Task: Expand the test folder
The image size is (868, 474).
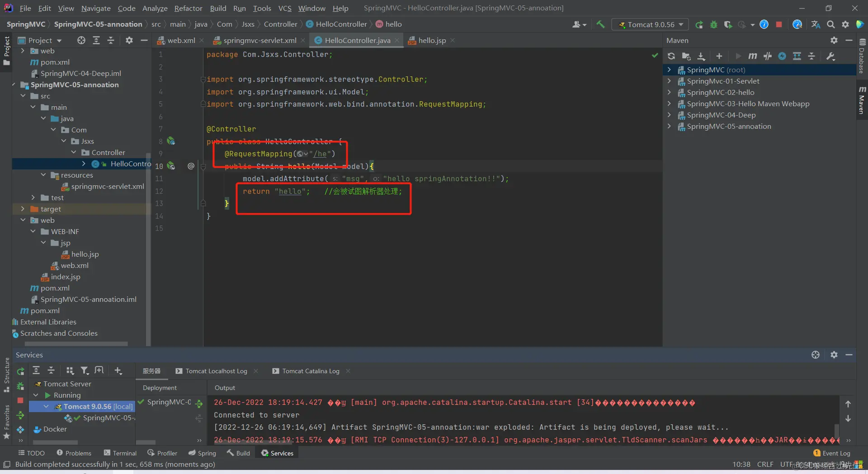Action: pos(33,197)
